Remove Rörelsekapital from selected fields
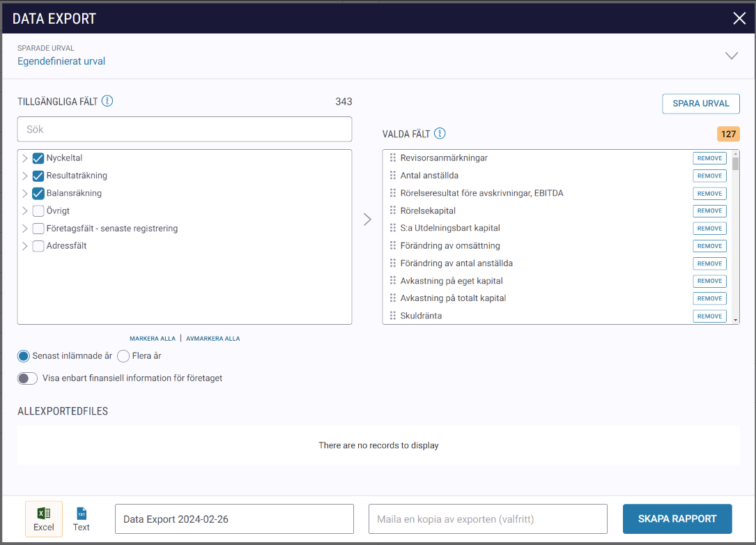 tap(710, 210)
